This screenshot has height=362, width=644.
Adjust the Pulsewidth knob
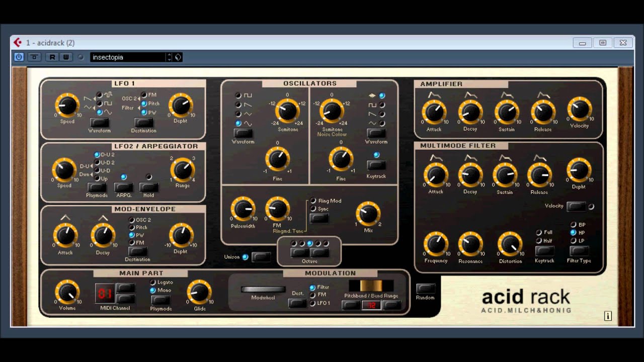click(x=243, y=209)
